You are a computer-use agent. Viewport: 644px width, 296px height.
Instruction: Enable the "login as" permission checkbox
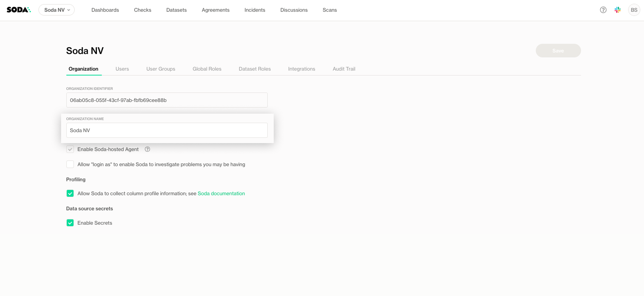[x=70, y=164]
